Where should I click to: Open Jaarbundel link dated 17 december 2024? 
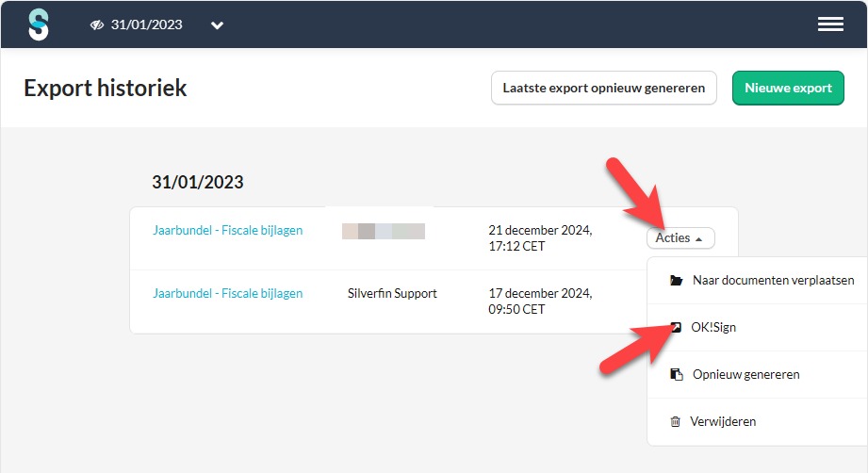tap(227, 293)
